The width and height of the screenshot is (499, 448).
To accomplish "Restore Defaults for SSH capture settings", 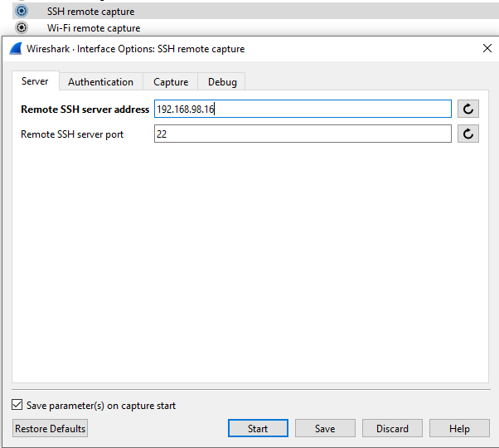I will point(50,428).
